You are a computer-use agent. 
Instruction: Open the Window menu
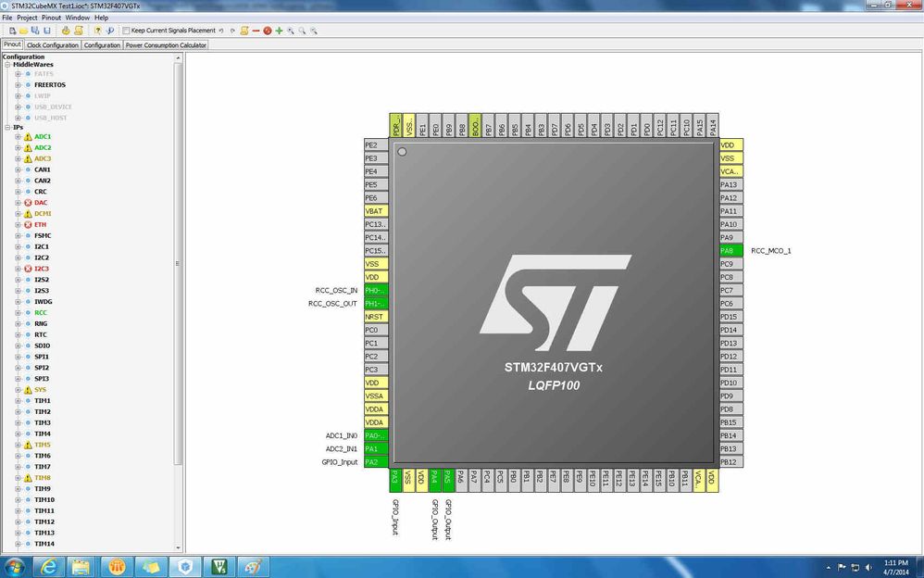77,18
